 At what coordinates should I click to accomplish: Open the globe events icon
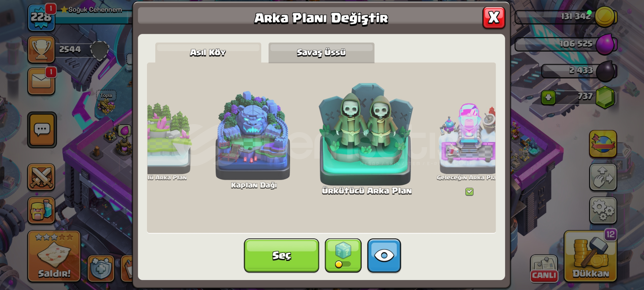coord(603,144)
